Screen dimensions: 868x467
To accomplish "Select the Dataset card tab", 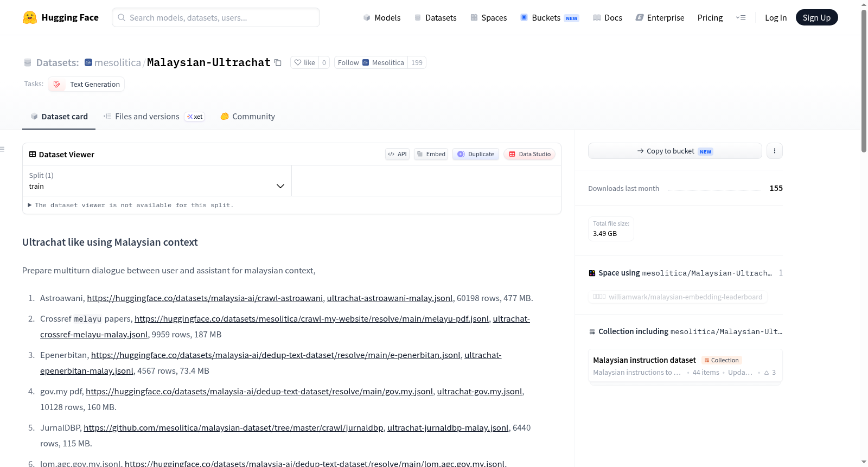I will (59, 117).
